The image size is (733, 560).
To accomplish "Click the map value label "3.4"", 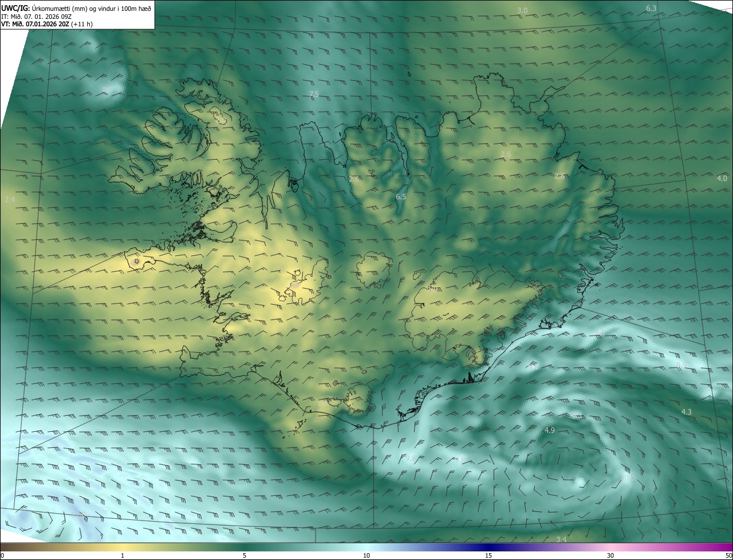I will point(561,539).
